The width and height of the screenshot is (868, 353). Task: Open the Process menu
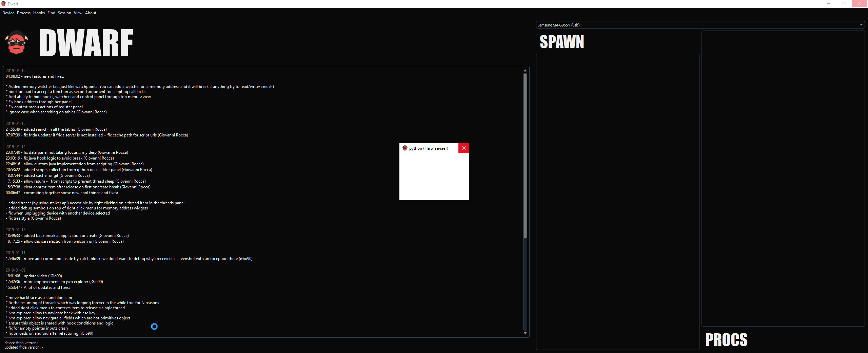(x=23, y=13)
